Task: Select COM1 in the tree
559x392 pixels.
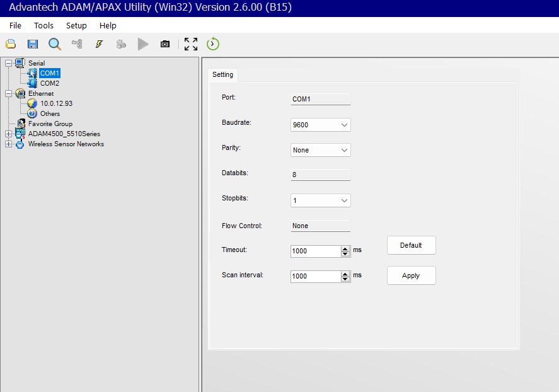Action: [x=50, y=73]
